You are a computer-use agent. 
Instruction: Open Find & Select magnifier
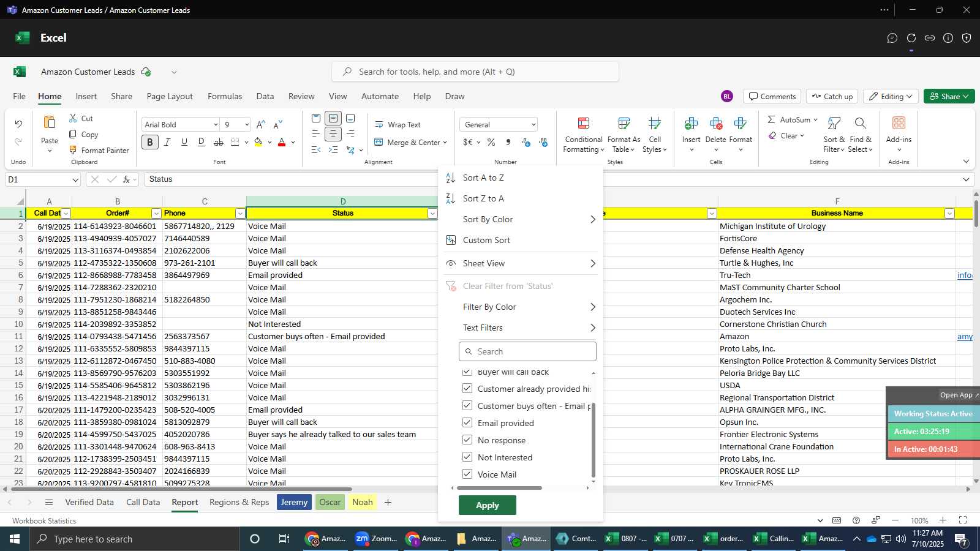(860, 124)
